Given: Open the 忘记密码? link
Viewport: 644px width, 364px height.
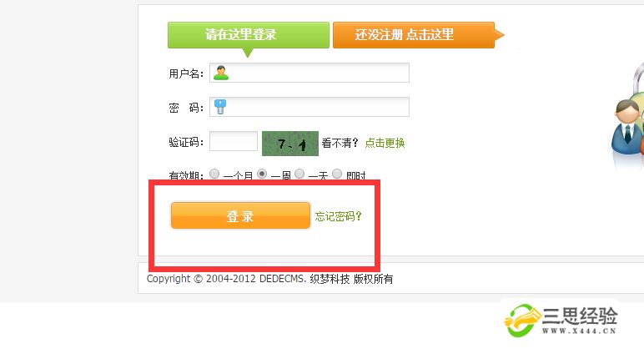Looking at the screenshot, I should (x=338, y=216).
